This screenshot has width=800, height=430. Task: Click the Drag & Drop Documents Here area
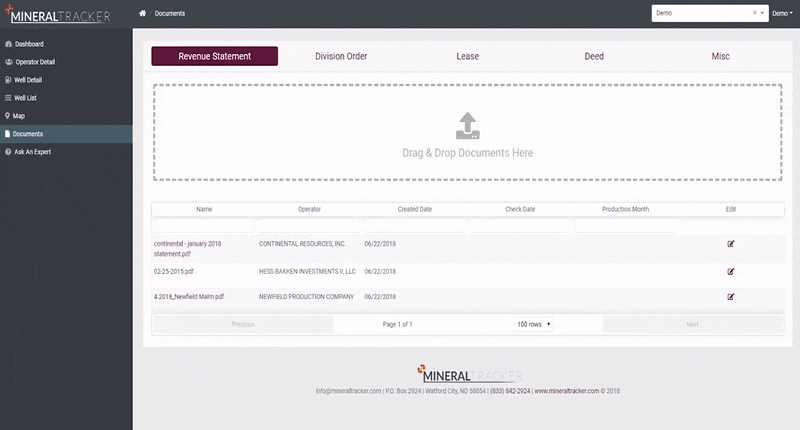point(467,132)
